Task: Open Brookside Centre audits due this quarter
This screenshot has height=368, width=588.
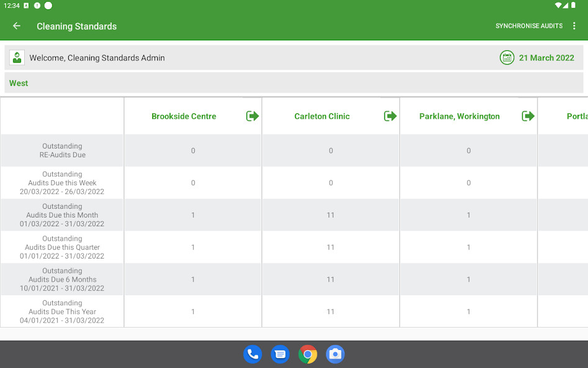Action: [193, 247]
